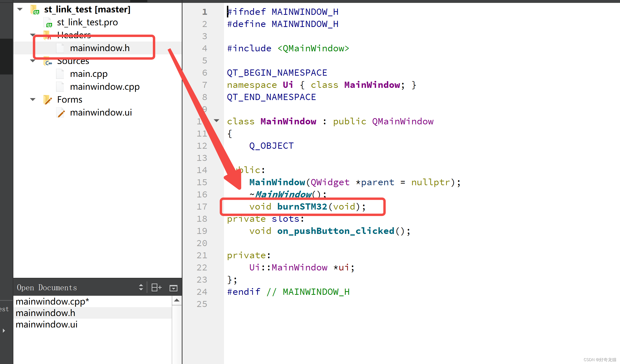Click the main.cpp file icon

pyautogui.click(x=60, y=74)
